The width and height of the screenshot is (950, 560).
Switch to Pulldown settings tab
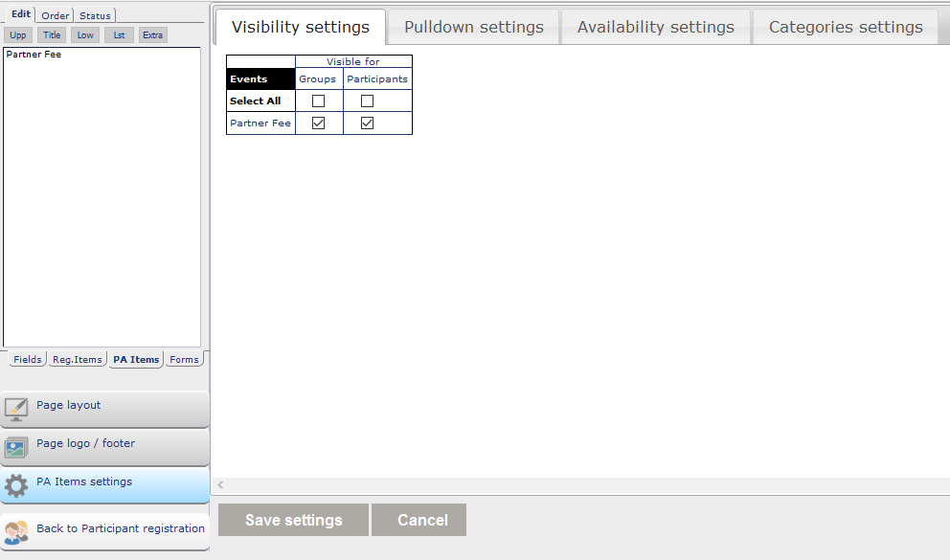coord(473,27)
